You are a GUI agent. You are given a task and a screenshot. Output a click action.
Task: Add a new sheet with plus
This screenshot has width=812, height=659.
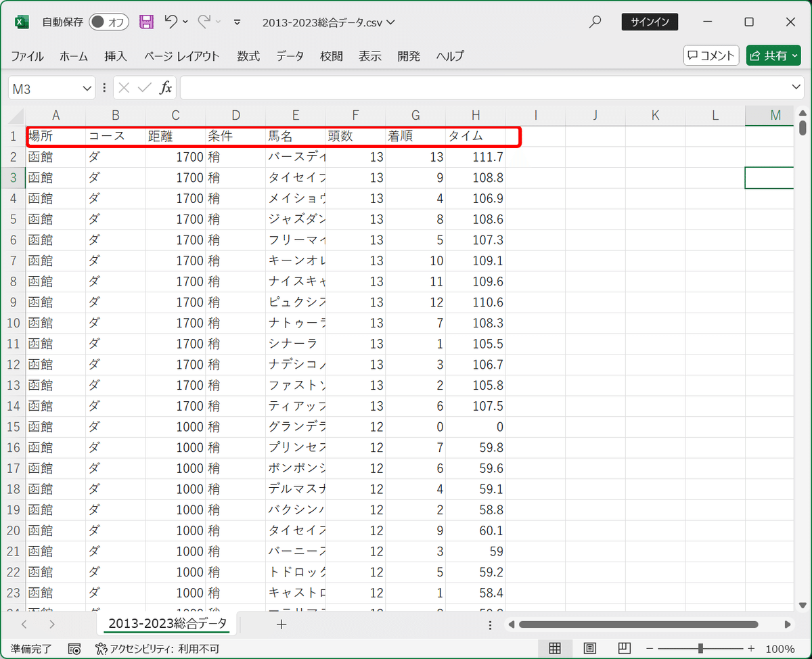281,624
